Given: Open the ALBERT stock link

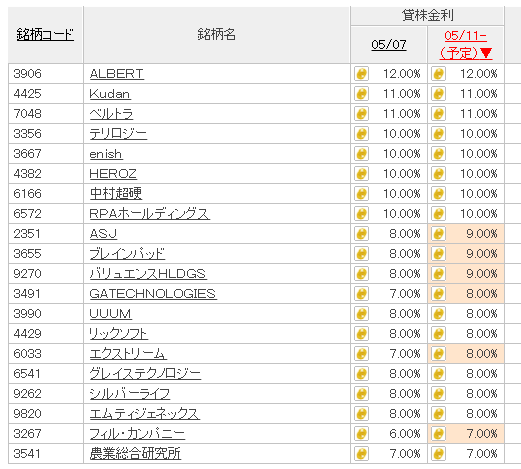Looking at the screenshot, I should pyautogui.click(x=117, y=74).
